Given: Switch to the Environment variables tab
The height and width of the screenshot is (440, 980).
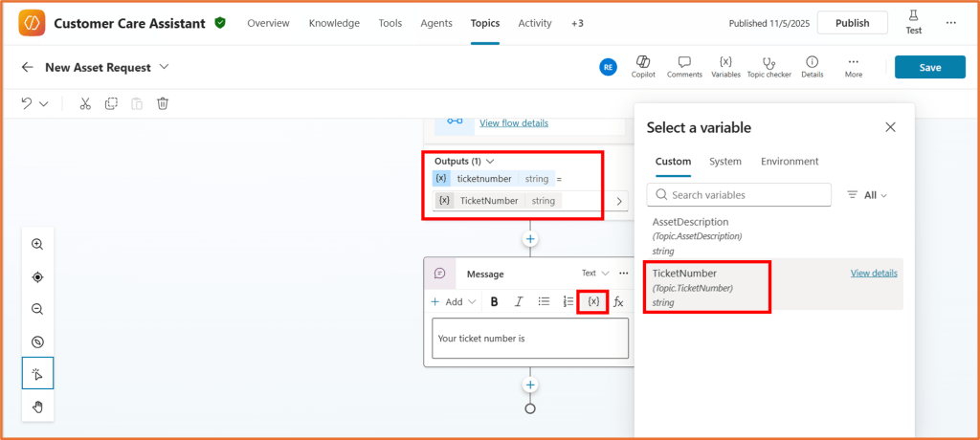Looking at the screenshot, I should (790, 162).
